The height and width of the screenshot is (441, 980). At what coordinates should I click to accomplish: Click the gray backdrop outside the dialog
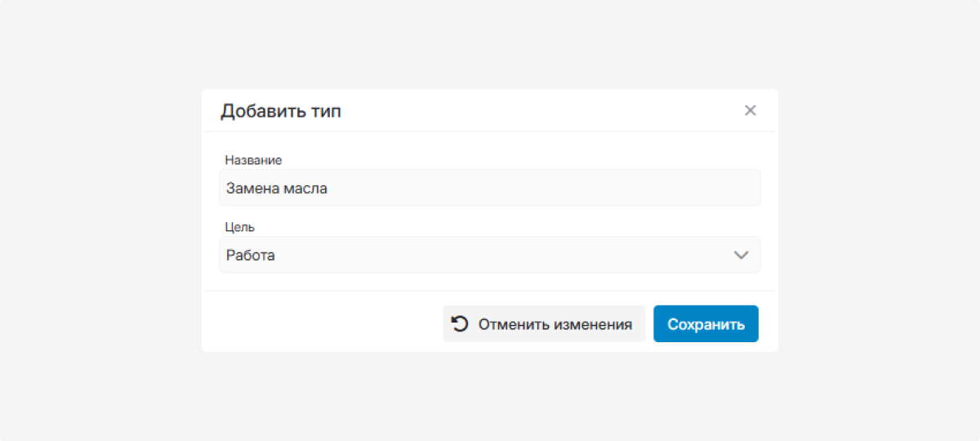pos(98,220)
